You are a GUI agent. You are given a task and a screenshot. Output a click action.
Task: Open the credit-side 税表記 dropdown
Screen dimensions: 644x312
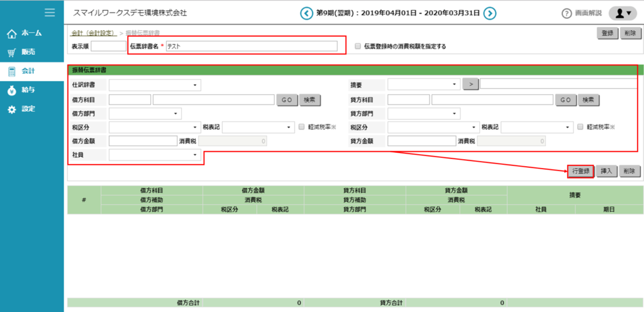pos(537,127)
